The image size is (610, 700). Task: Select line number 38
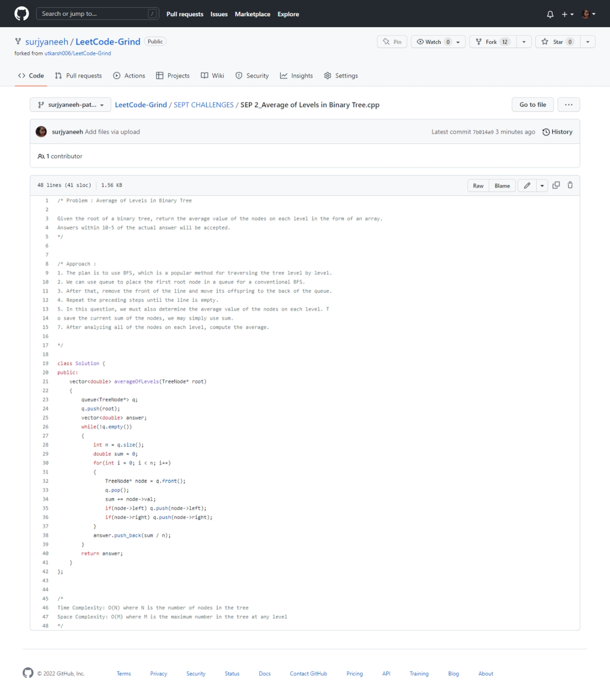click(46, 535)
